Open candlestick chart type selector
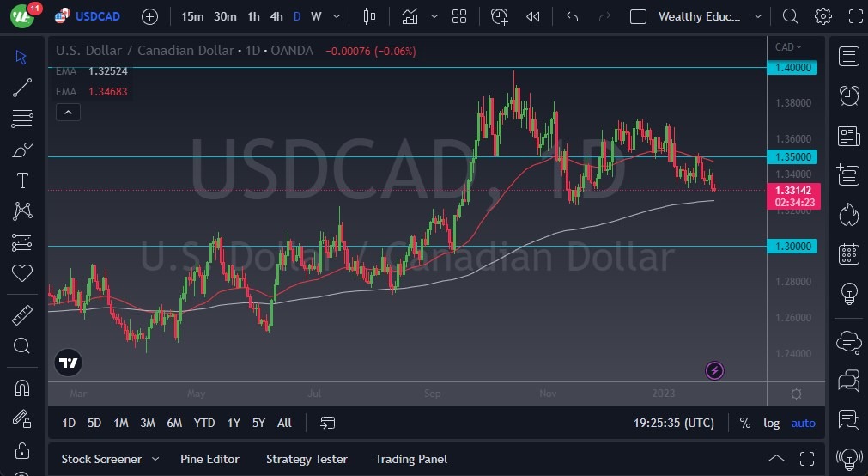This screenshot has height=476, width=868. (369, 16)
